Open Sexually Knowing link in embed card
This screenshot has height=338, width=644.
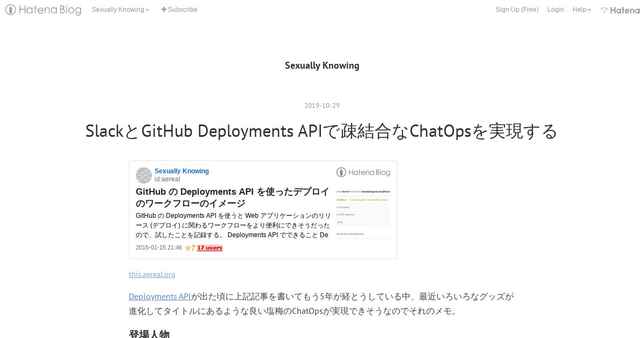[181, 171]
